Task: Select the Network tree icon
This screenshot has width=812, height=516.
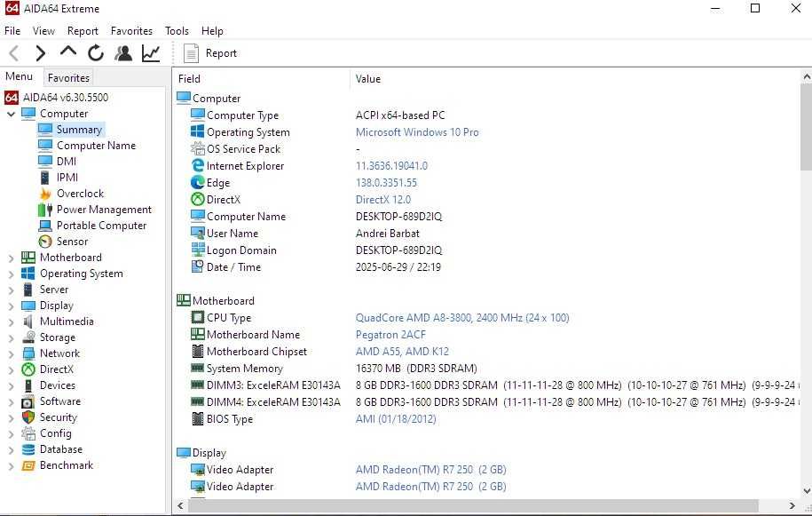Action: pos(28,353)
